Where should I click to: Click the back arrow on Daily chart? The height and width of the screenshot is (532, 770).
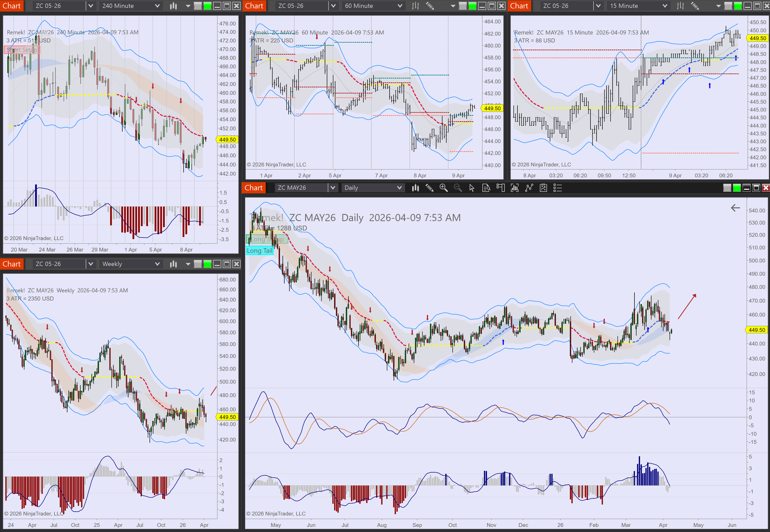(x=735, y=208)
